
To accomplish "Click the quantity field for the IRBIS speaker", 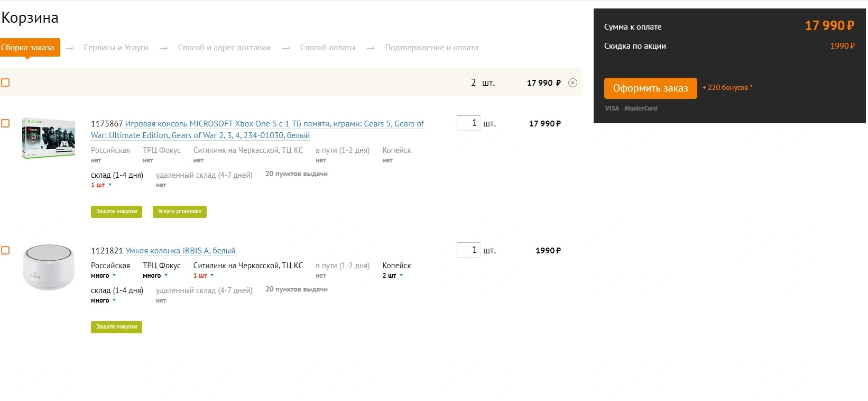I will pos(468,250).
